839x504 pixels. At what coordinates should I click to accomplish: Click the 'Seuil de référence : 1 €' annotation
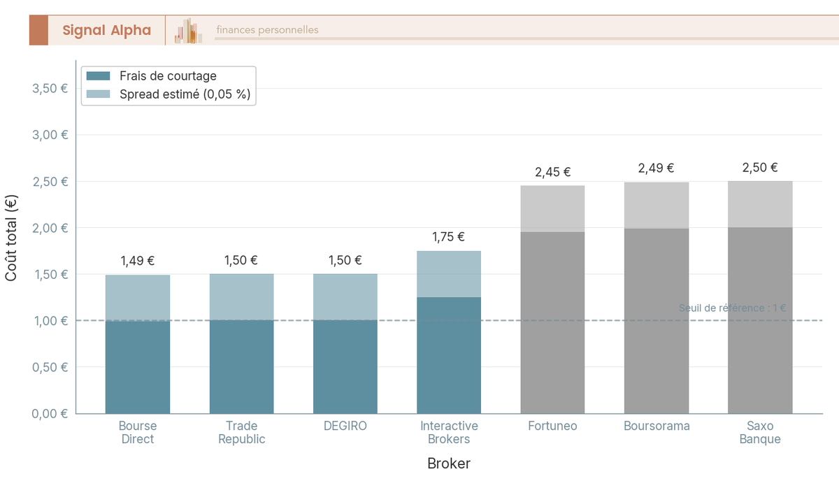click(x=732, y=308)
